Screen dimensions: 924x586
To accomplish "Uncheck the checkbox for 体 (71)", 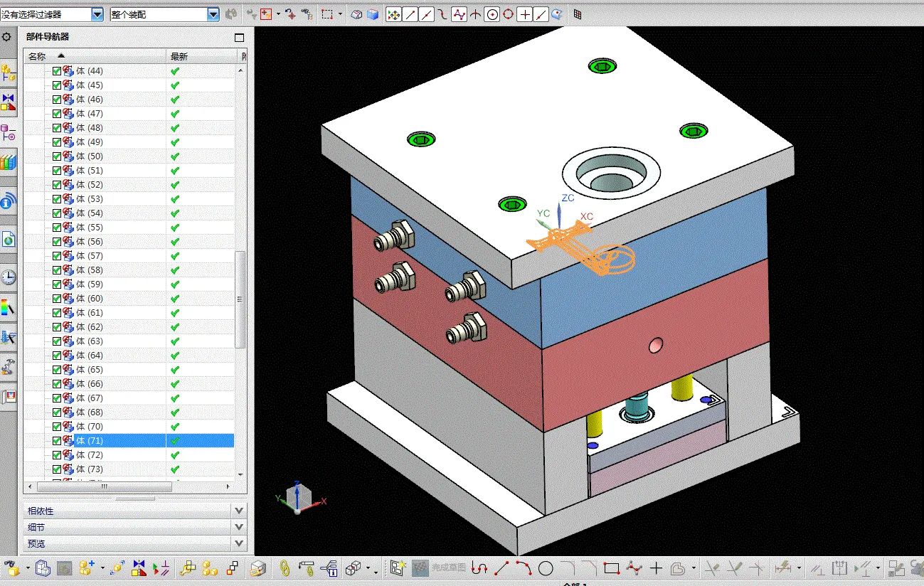I will pyautogui.click(x=57, y=441).
